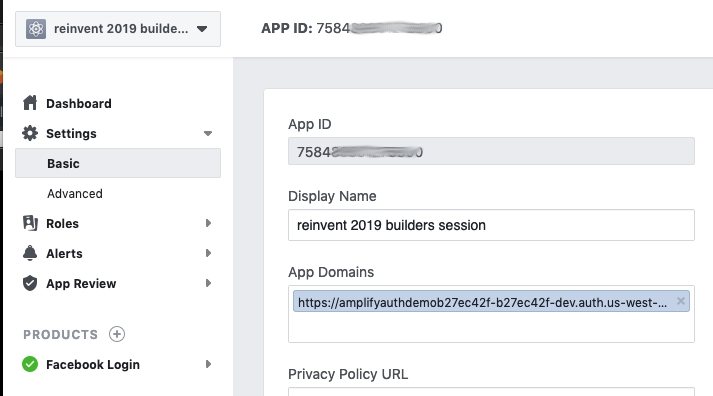Expand the App Review submenu arrow
The image size is (713, 396).
(x=208, y=283)
